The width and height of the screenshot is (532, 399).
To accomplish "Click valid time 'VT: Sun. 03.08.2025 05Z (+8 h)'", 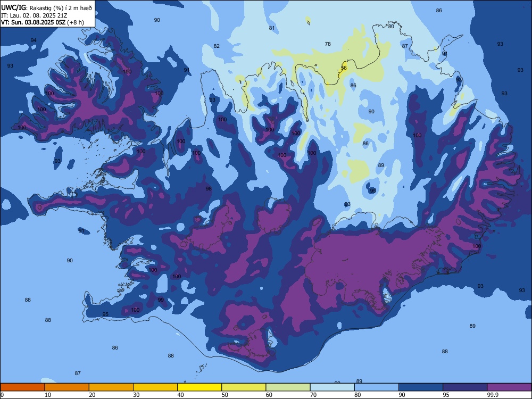I will click(43, 22).
